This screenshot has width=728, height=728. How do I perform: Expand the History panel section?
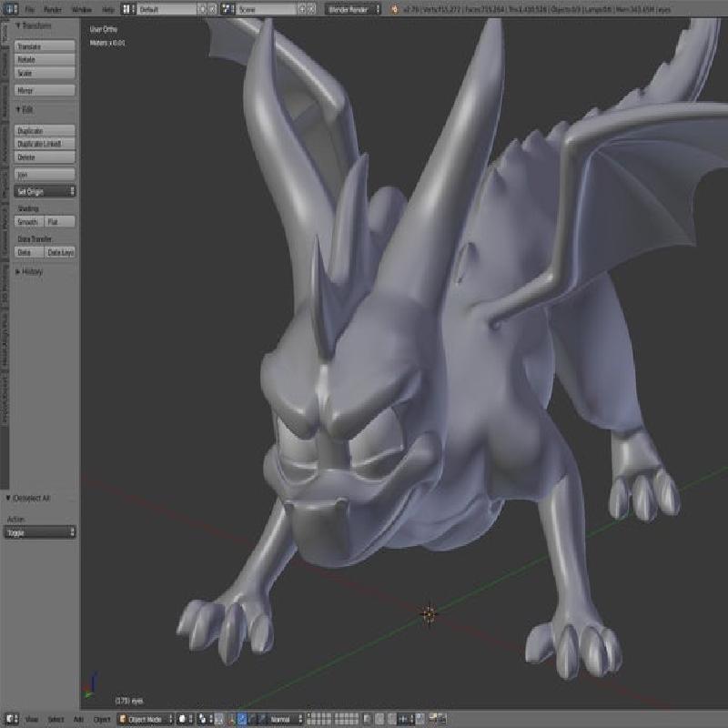click(x=30, y=271)
